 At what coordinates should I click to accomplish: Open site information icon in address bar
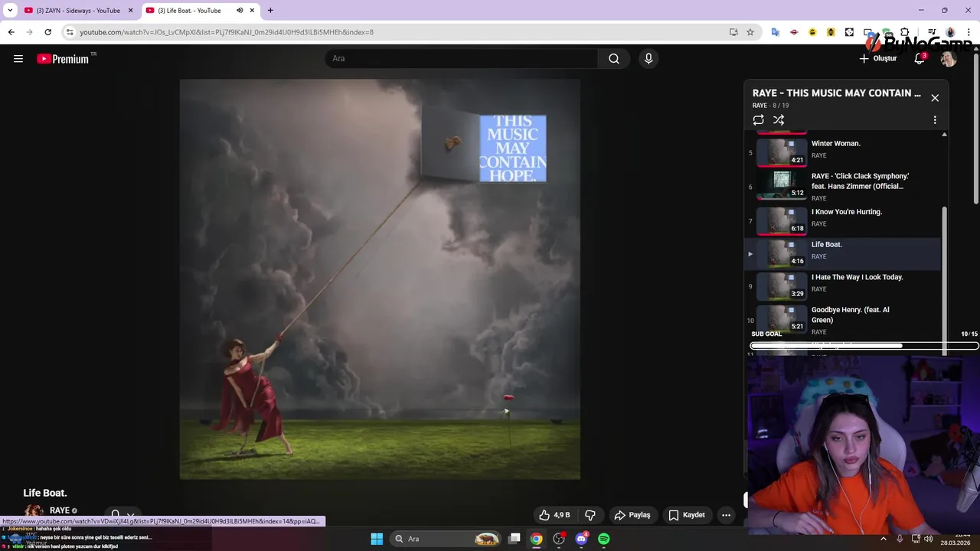70,32
